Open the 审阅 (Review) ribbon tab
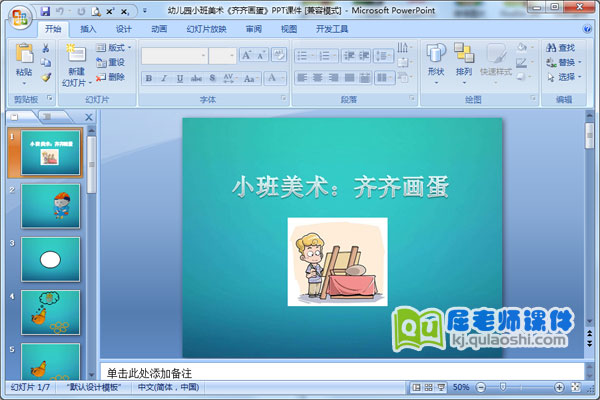The height and width of the screenshot is (400, 600). [x=254, y=29]
